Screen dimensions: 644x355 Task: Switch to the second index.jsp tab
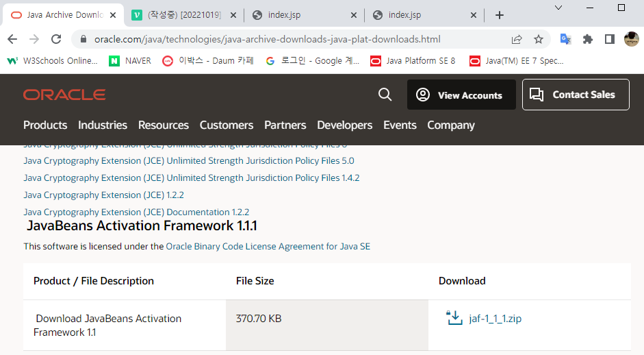coord(425,15)
